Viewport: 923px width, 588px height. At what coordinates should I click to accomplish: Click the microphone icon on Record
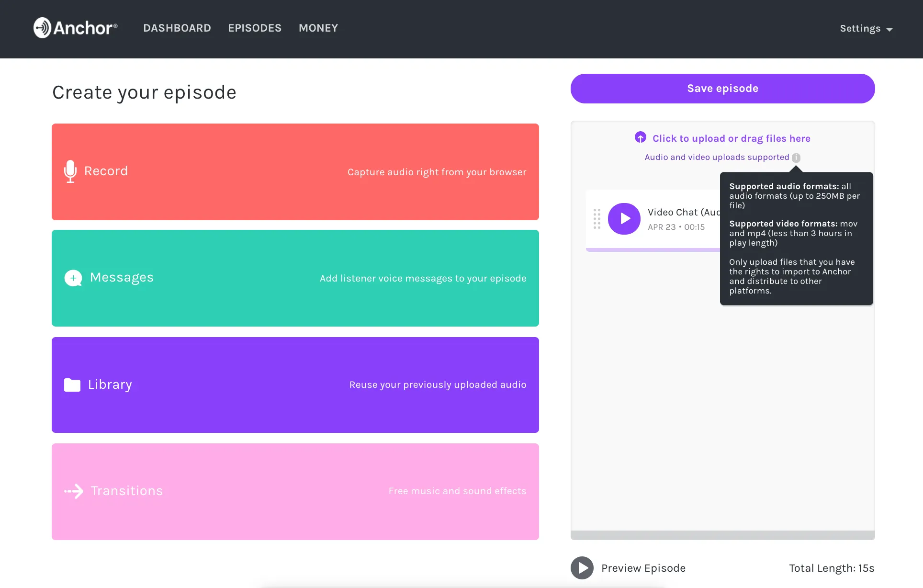pyautogui.click(x=70, y=171)
